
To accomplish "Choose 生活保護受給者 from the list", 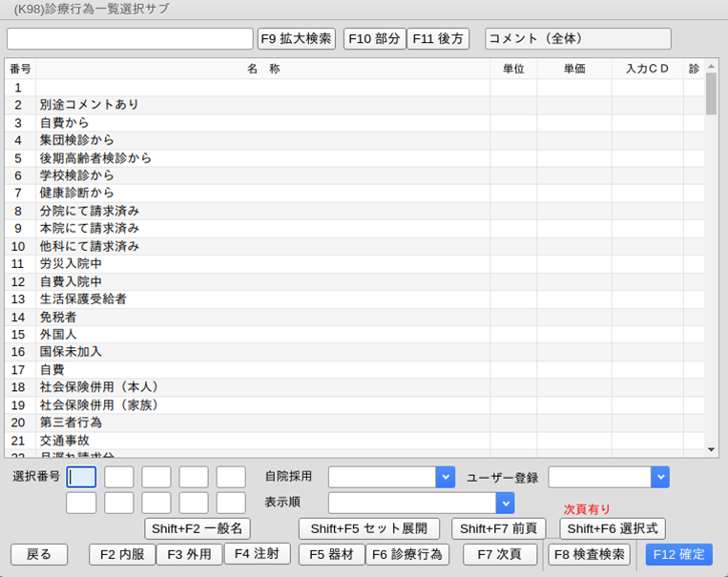I will tap(83, 299).
